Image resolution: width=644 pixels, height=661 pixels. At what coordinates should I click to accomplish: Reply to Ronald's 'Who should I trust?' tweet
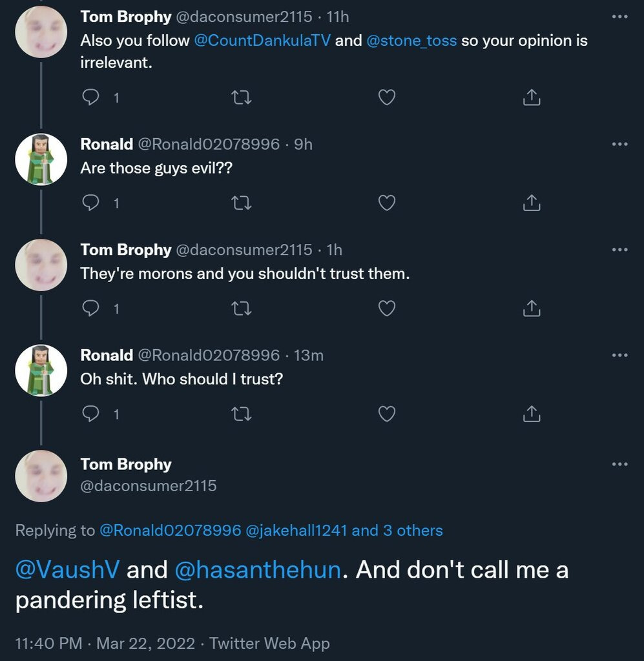tap(91, 414)
